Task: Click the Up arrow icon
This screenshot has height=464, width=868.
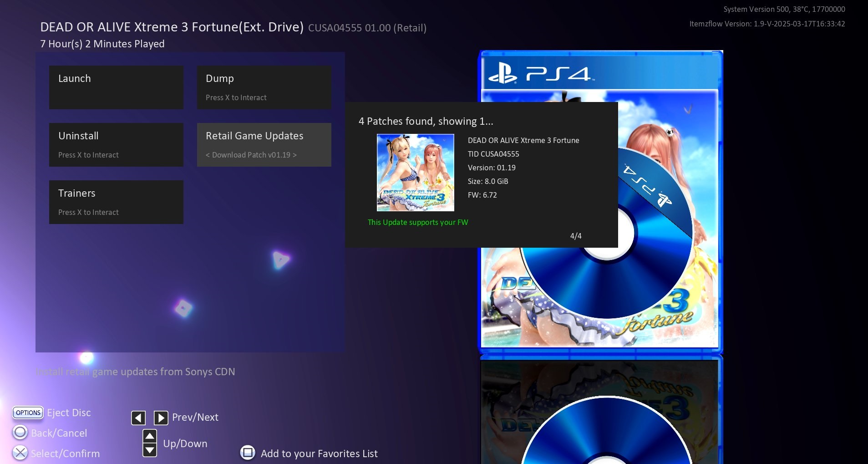Action: click(x=150, y=436)
